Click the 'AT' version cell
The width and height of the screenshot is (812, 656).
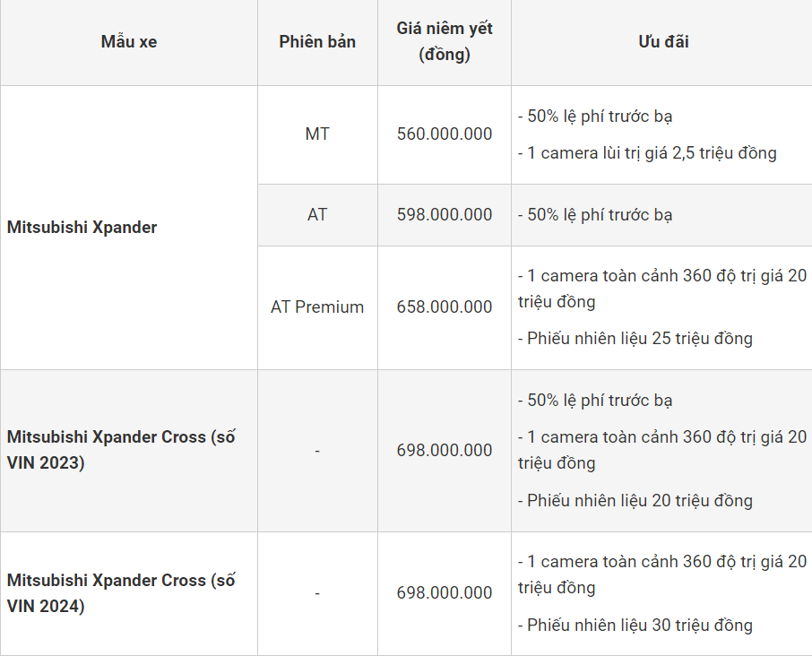tap(317, 215)
